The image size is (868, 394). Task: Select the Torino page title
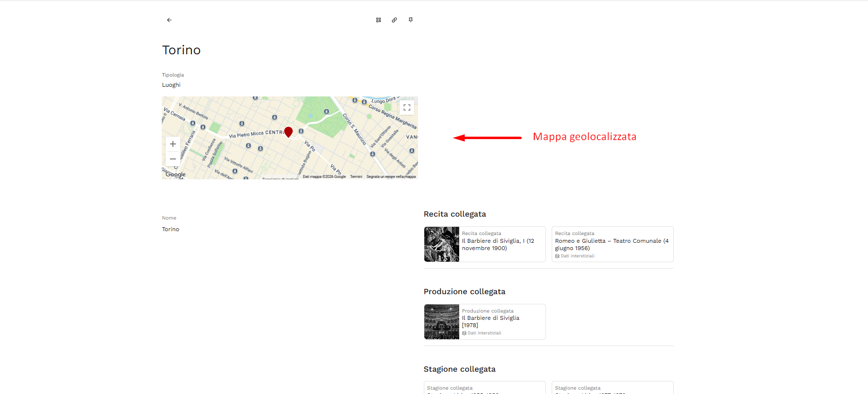click(181, 50)
